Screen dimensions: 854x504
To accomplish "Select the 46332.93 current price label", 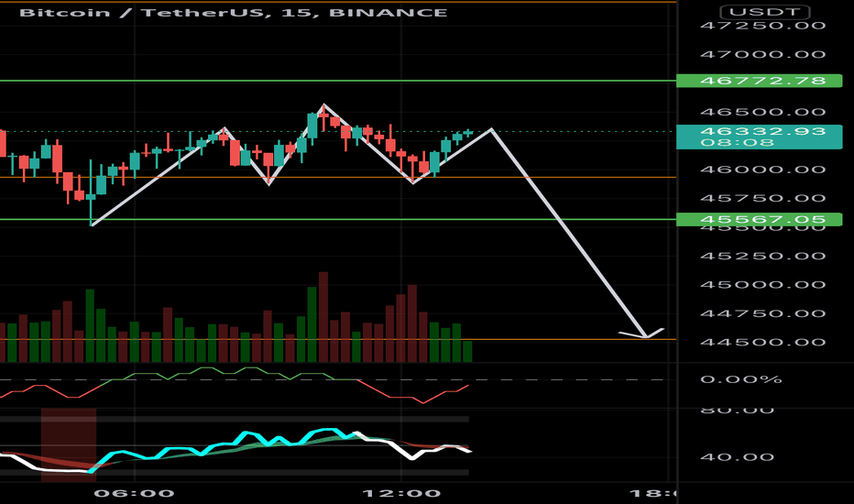I will pos(760,137).
